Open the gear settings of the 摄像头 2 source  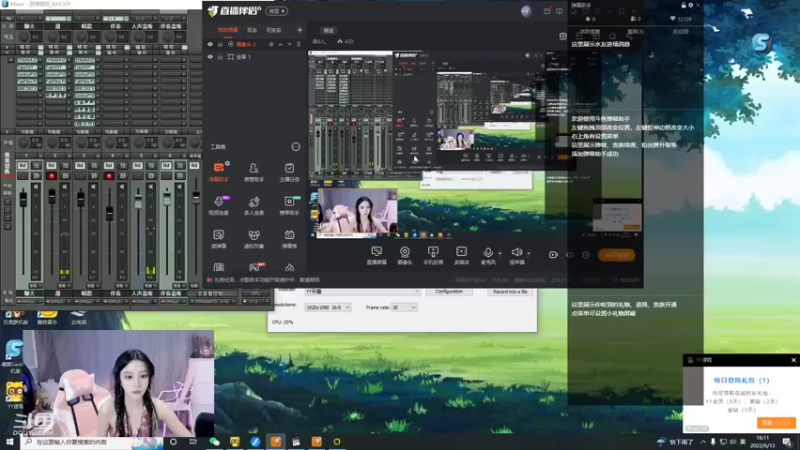[271, 44]
